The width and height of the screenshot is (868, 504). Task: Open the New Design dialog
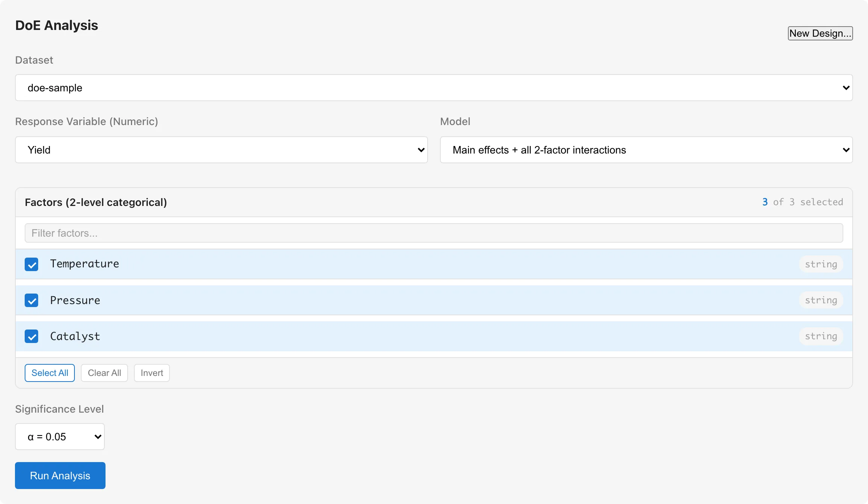click(x=820, y=33)
